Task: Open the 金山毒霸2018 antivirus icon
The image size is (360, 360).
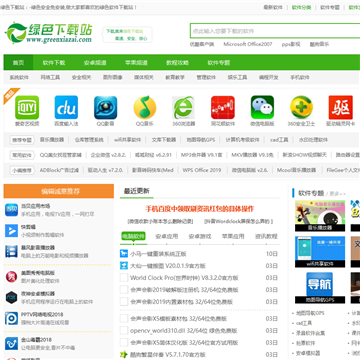Action: (11, 343)
